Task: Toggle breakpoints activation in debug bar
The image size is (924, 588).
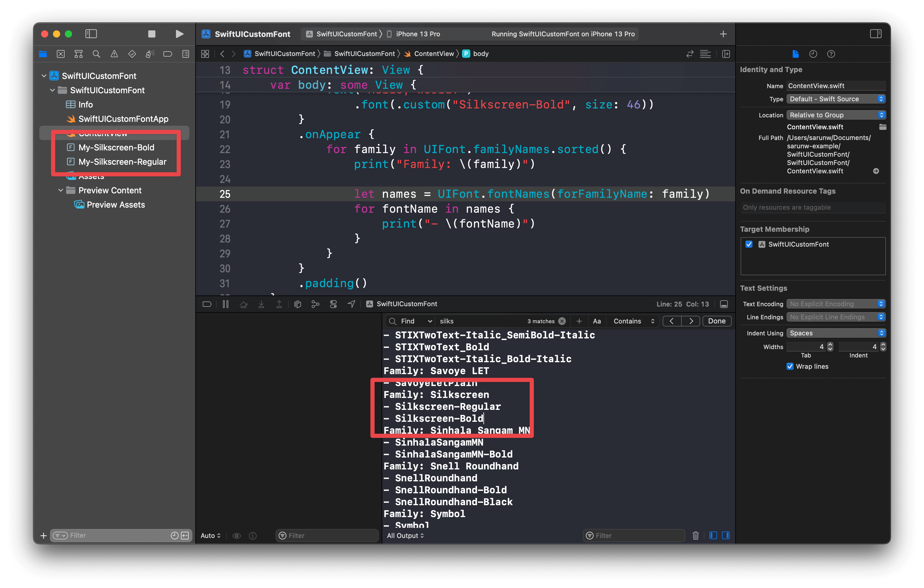Action: [207, 304]
